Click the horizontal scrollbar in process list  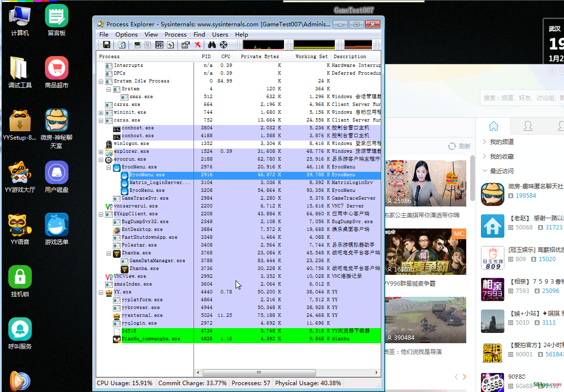click(x=259, y=372)
